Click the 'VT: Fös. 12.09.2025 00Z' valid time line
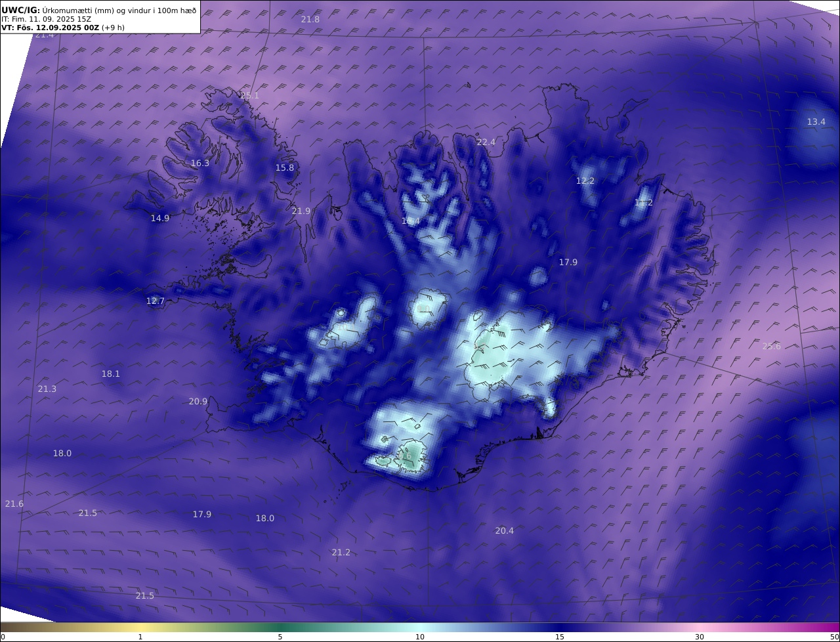Viewport: 840px width, 642px height. click(63, 28)
